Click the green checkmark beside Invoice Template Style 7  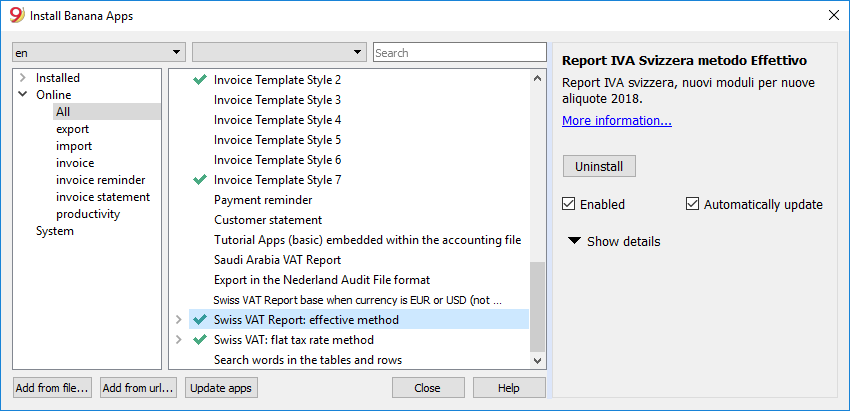coord(200,179)
